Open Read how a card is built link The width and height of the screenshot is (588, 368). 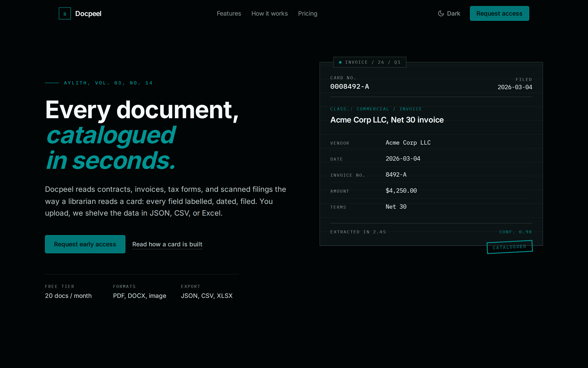167,244
